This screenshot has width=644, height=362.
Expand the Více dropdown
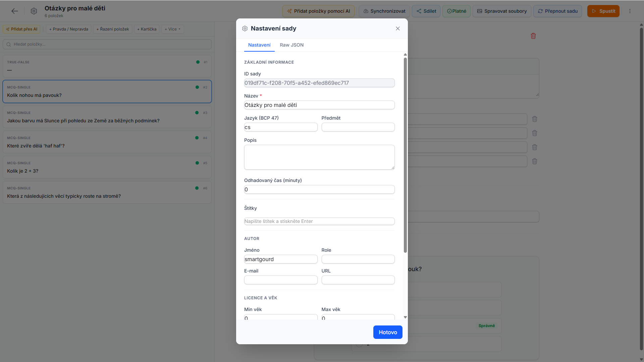click(x=172, y=29)
